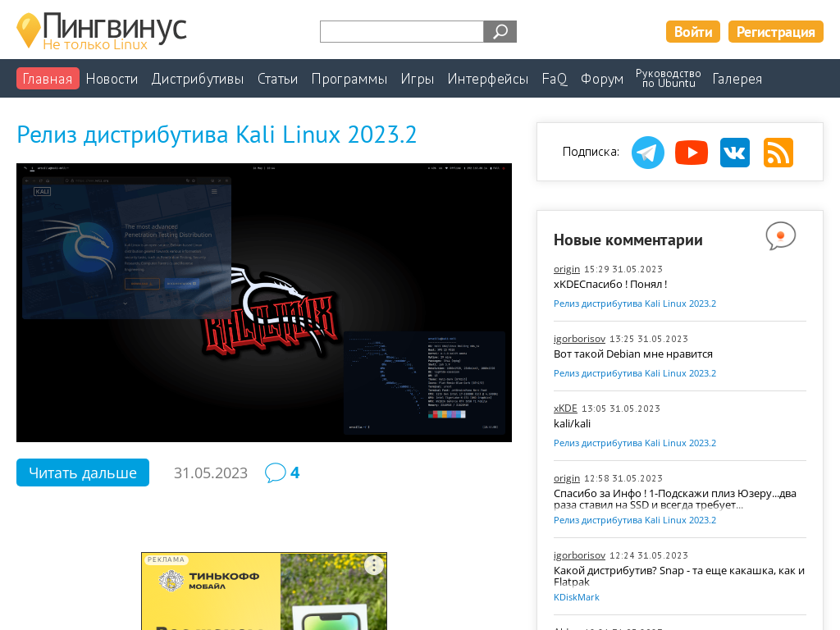
Task: Open igorborisov's profile on the 13:25 comment
Action: coord(579,339)
